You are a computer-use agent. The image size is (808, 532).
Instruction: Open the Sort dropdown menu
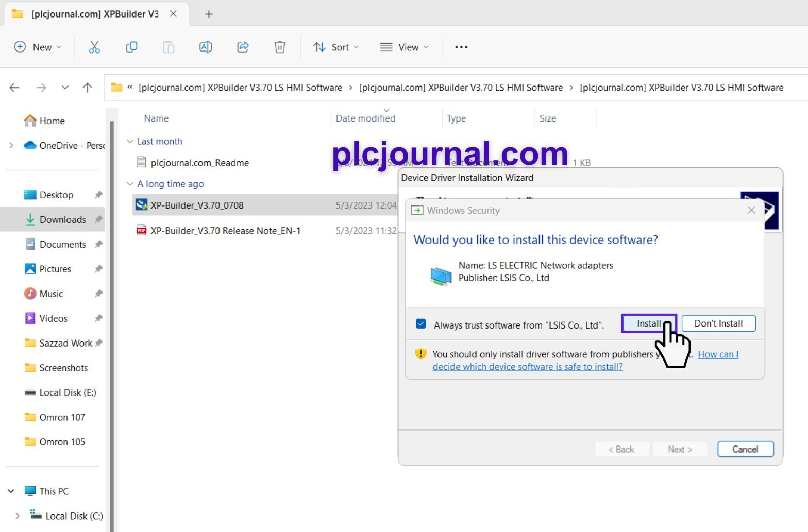point(336,47)
